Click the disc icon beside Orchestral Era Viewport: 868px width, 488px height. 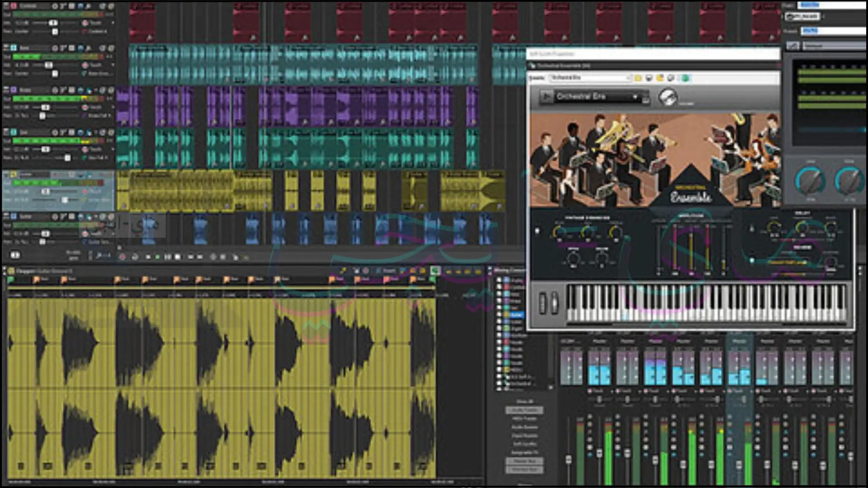(667, 97)
